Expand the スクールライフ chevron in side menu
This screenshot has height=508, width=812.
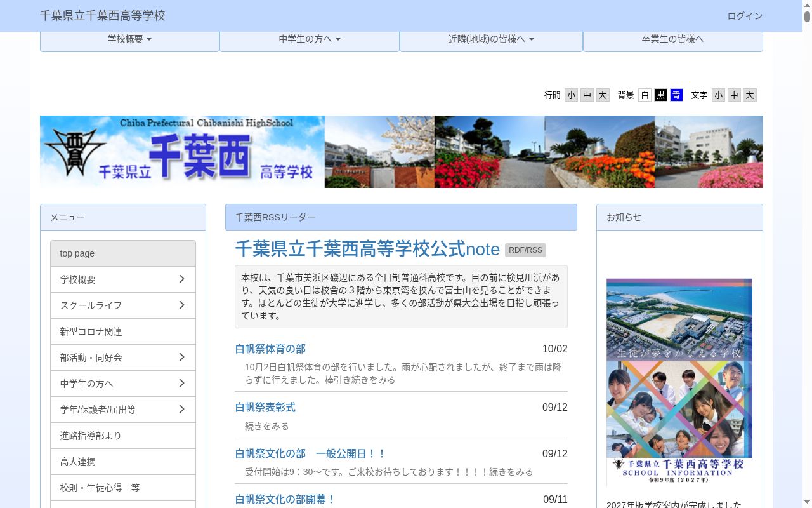tap(181, 305)
